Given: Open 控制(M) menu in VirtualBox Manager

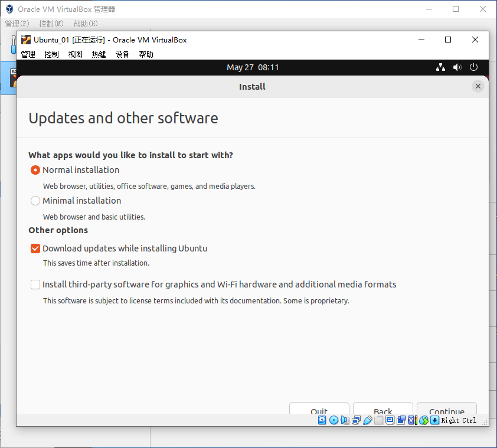Looking at the screenshot, I should tap(51, 24).
